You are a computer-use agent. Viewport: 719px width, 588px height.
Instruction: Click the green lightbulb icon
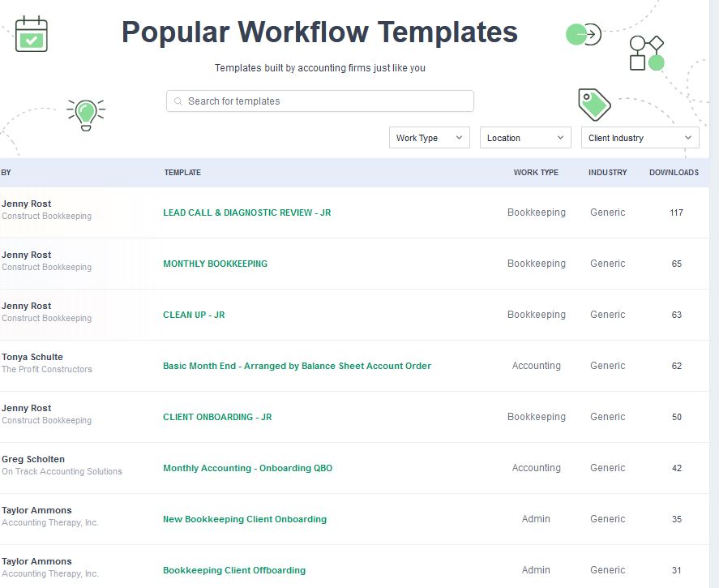click(x=86, y=114)
